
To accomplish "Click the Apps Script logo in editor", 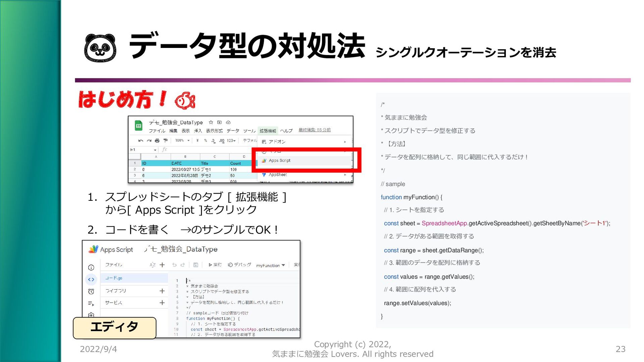I will [x=93, y=249].
